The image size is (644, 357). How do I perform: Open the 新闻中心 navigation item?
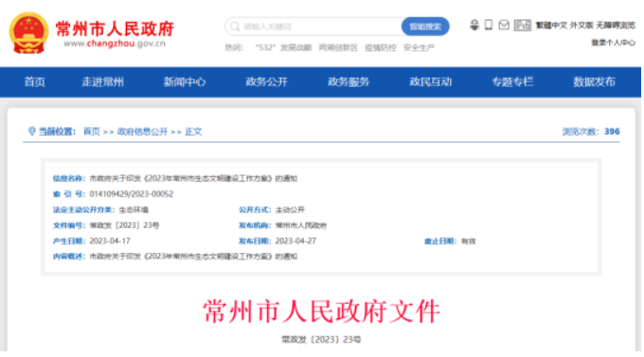(x=185, y=81)
